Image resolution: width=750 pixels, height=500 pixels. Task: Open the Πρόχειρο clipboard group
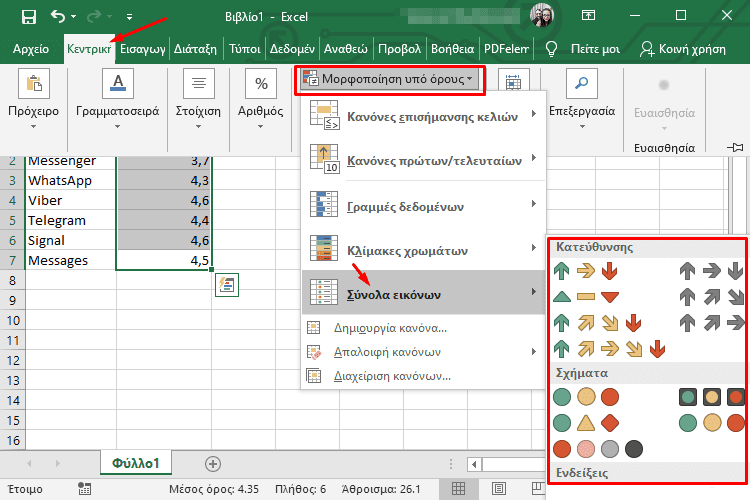pos(33,100)
